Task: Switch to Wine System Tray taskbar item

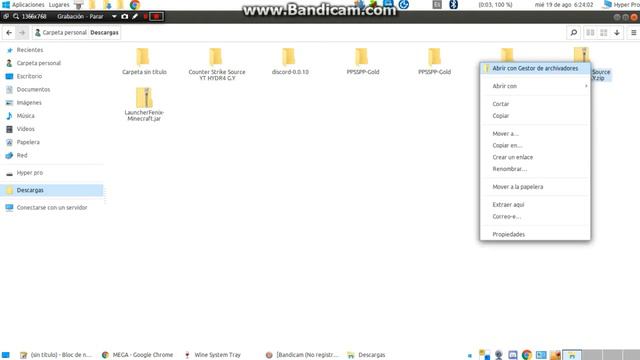Action: 213,355
